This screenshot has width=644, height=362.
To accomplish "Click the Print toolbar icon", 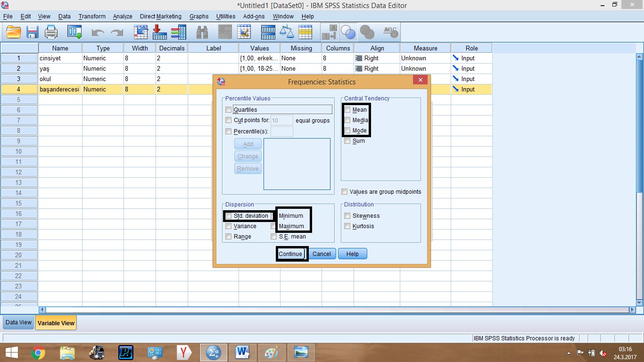I will point(51,32).
